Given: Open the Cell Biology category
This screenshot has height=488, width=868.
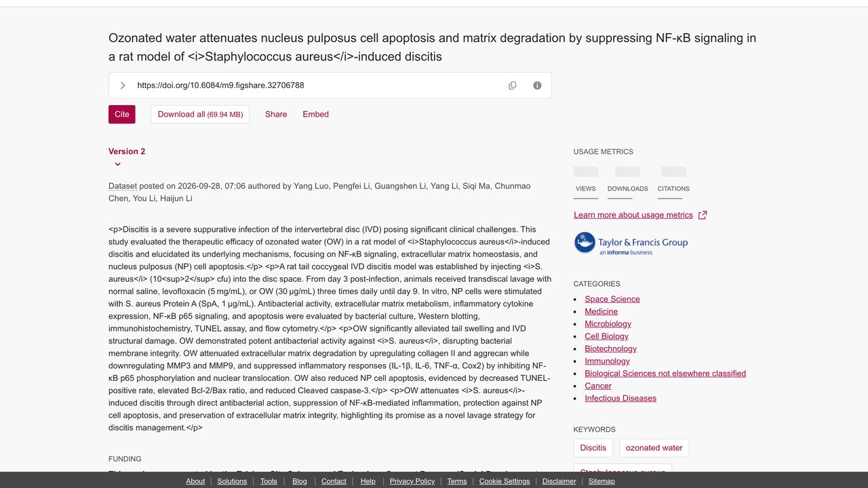Looking at the screenshot, I should [607, 336].
